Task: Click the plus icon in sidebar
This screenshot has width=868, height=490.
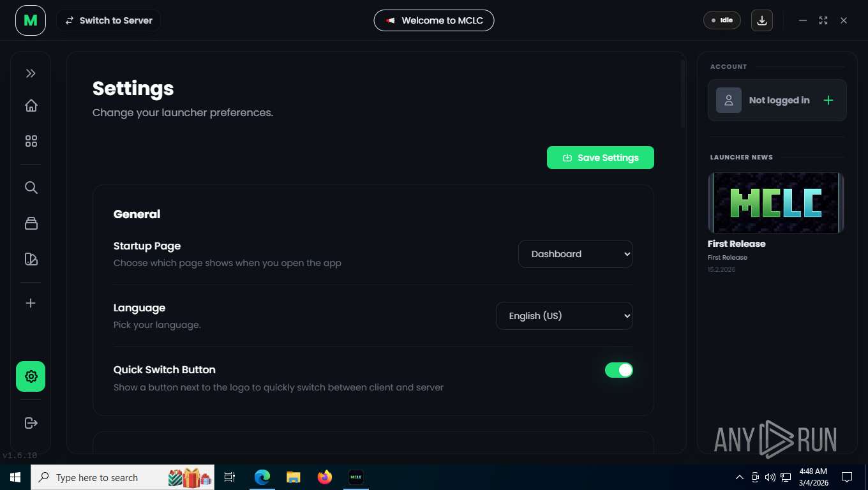Action: tap(31, 303)
